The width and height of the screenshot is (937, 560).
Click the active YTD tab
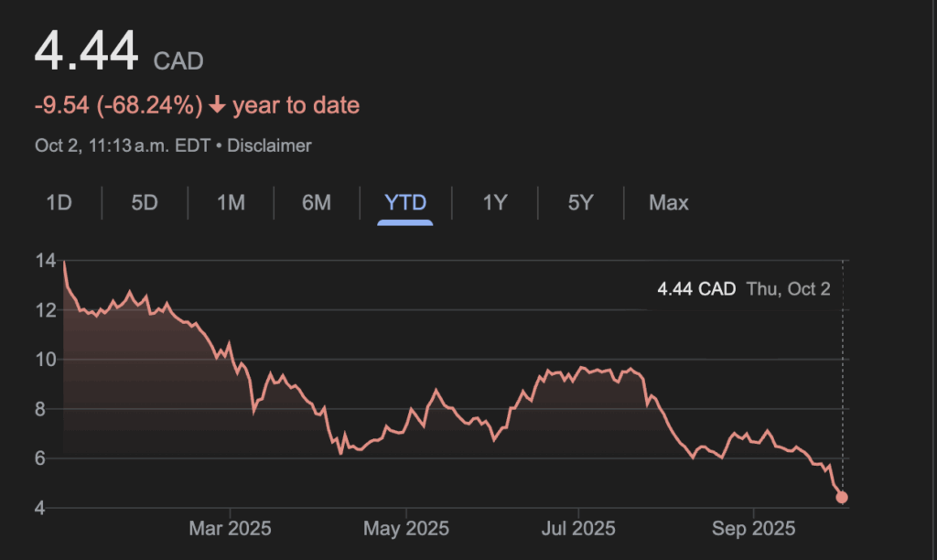click(x=404, y=203)
